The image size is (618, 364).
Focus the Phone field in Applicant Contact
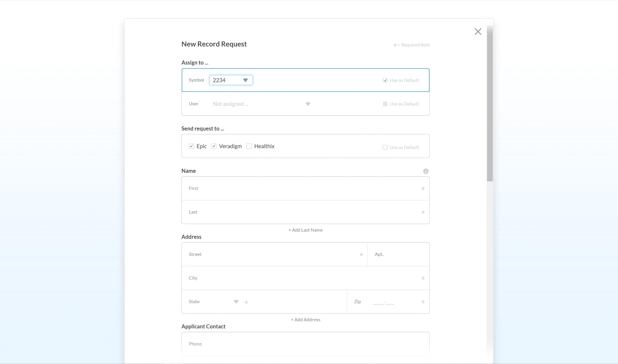(x=305, y=344)
